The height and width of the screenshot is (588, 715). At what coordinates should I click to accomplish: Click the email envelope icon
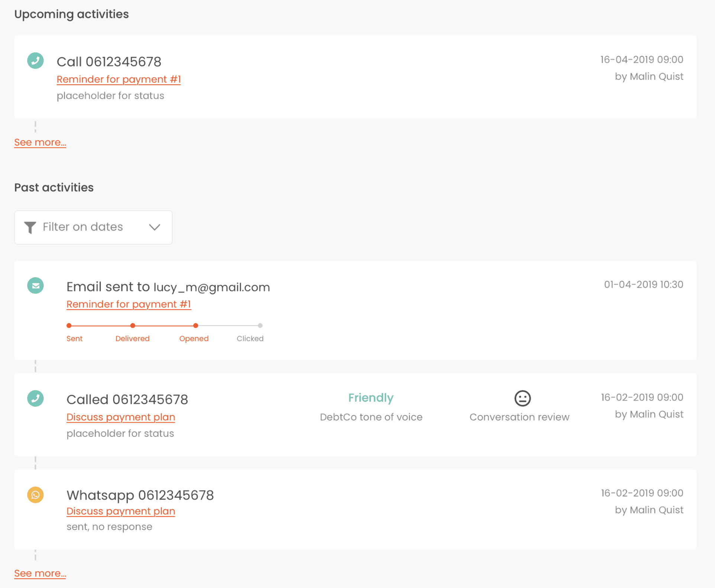[x=35, y=285]
